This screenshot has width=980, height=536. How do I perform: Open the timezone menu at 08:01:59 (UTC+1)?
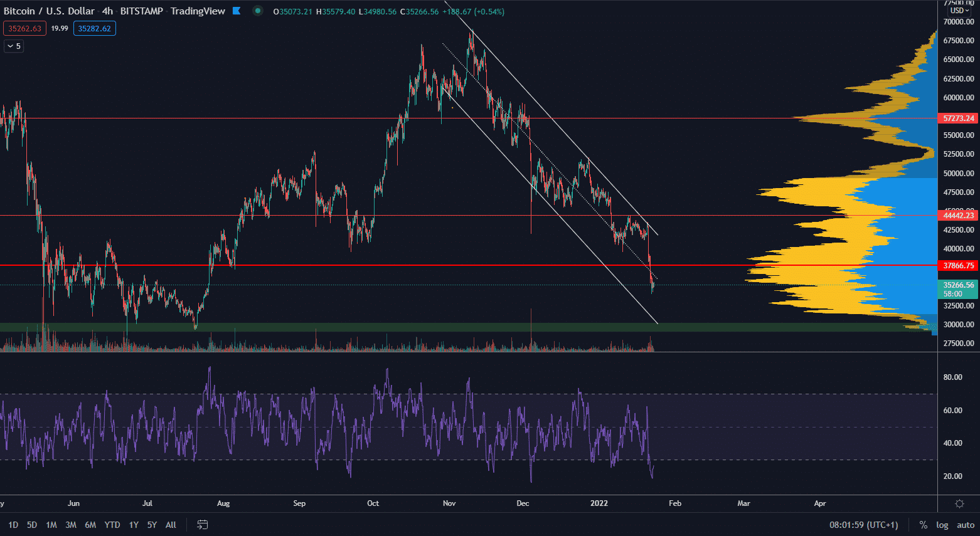pyautogui.click(x=863, y=525)
